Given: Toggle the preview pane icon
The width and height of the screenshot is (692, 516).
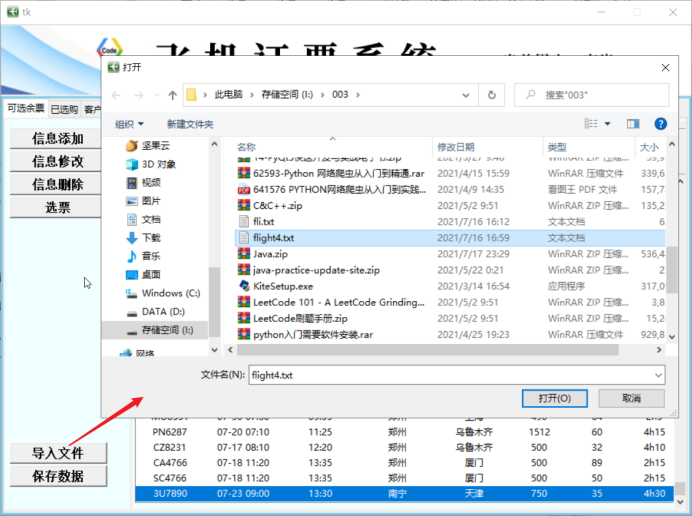Looking at the screenshot, I should pyautogui.click(x=633, y=124).
